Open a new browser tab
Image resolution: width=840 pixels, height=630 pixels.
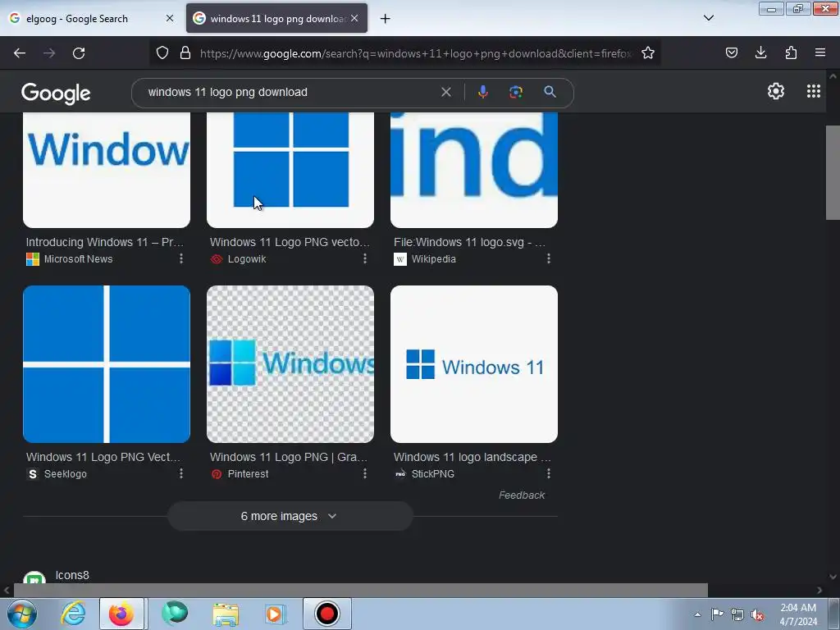(386, 19)
